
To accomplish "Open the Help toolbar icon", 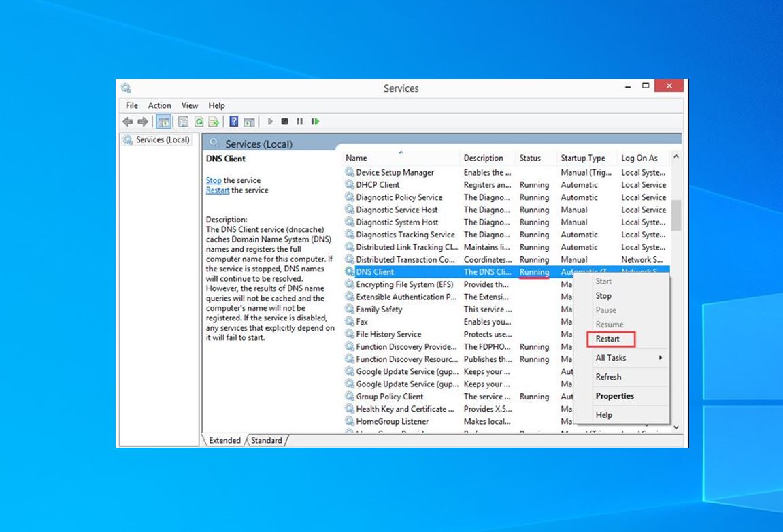I will tap(233, 122).
